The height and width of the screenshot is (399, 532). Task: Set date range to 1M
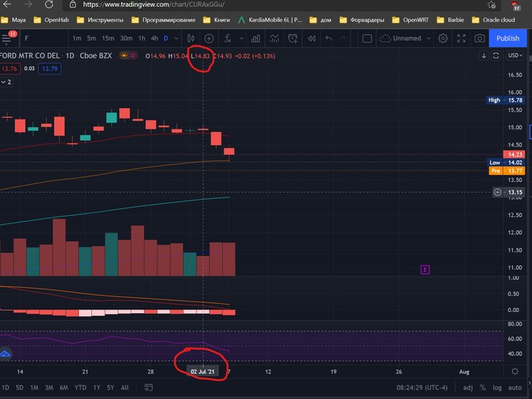pos(34,388)
